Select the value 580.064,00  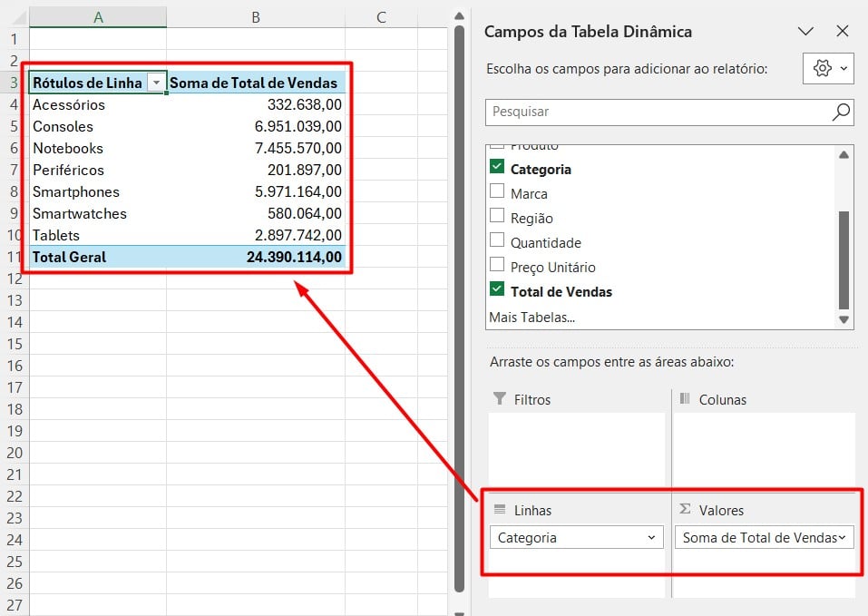[x=256, y=213]
